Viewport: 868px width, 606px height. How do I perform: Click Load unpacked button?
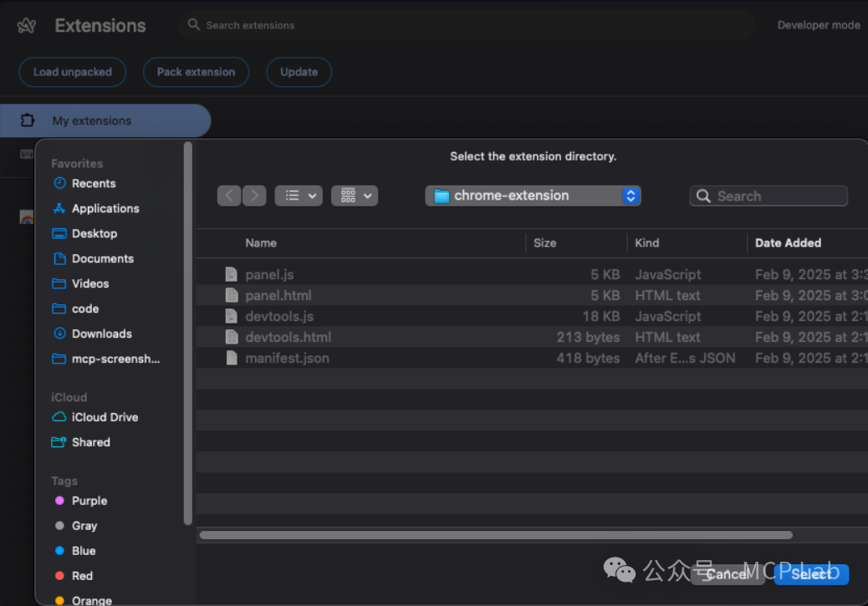[73, 72]
